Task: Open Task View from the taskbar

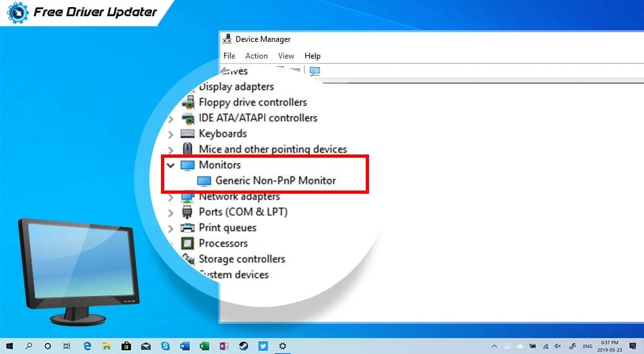Action: click(x=66, y=346)
